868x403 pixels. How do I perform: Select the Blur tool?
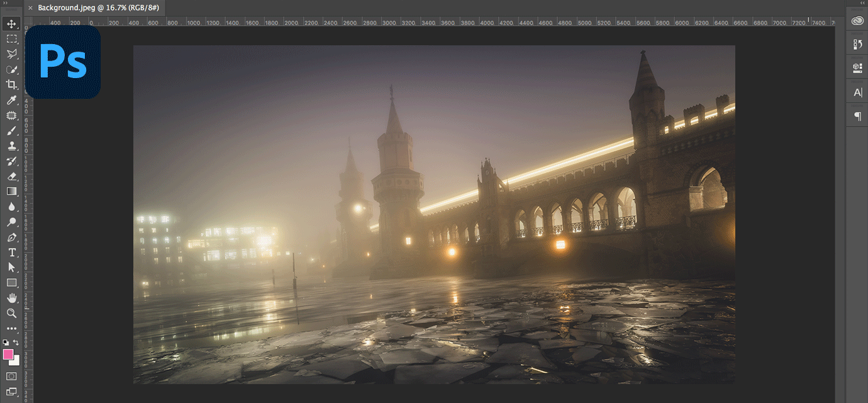[11, 207]
